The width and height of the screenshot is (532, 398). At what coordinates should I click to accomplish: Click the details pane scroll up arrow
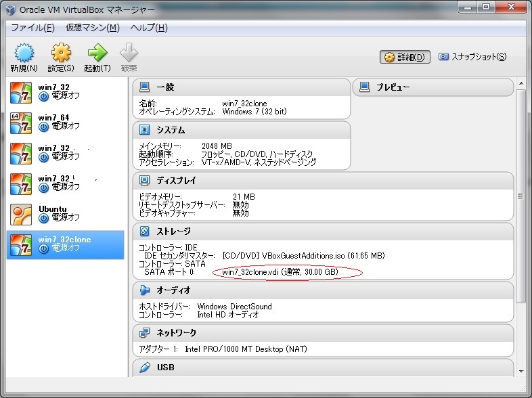point(520,83)
